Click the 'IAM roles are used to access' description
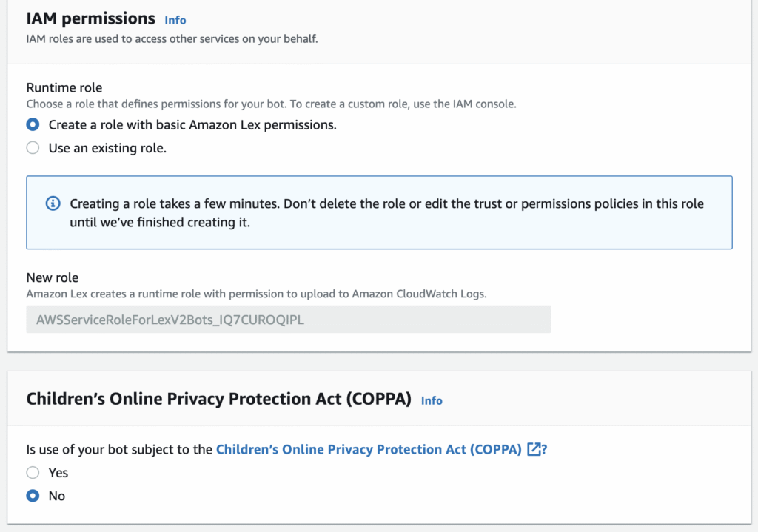The image size is (758, 532). [172, 38]
